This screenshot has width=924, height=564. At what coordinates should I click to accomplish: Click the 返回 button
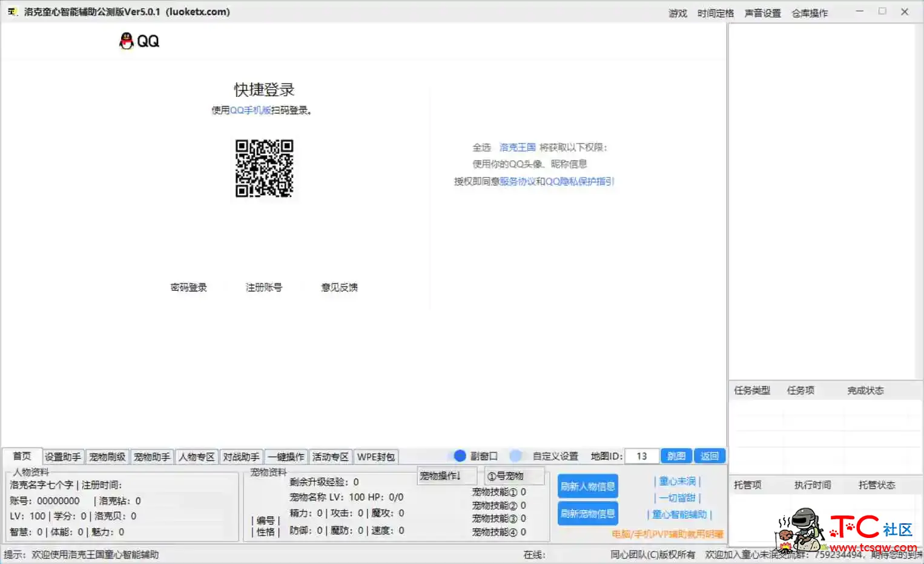click(x=709, y=456)
